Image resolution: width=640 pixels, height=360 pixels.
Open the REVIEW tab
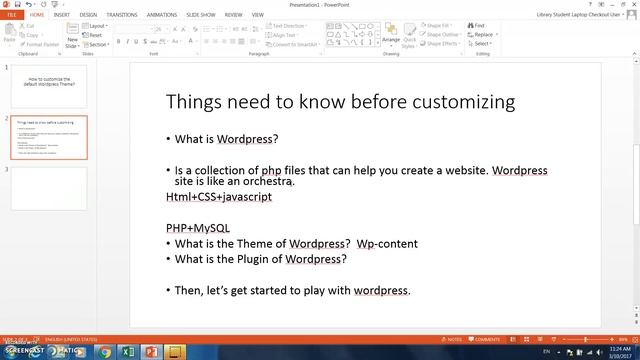pos(233,15)
